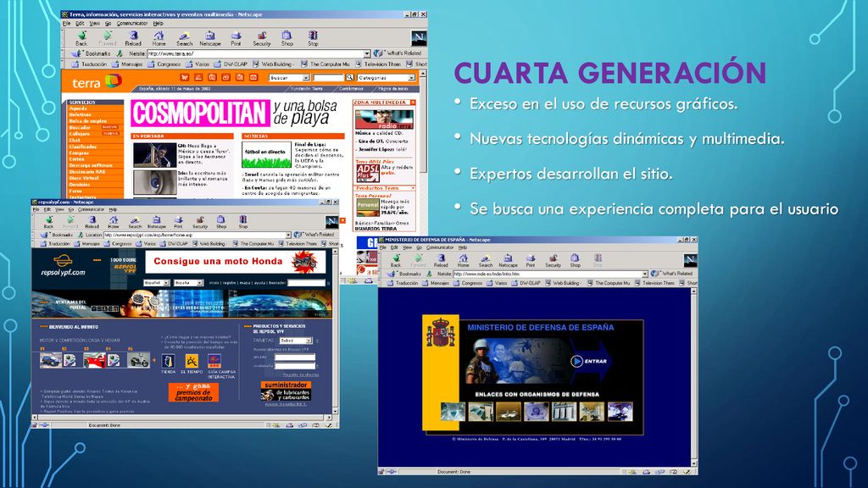Click the Reload icon in Terra window
This screenshot has height=488, width=868.
point(133,36)
